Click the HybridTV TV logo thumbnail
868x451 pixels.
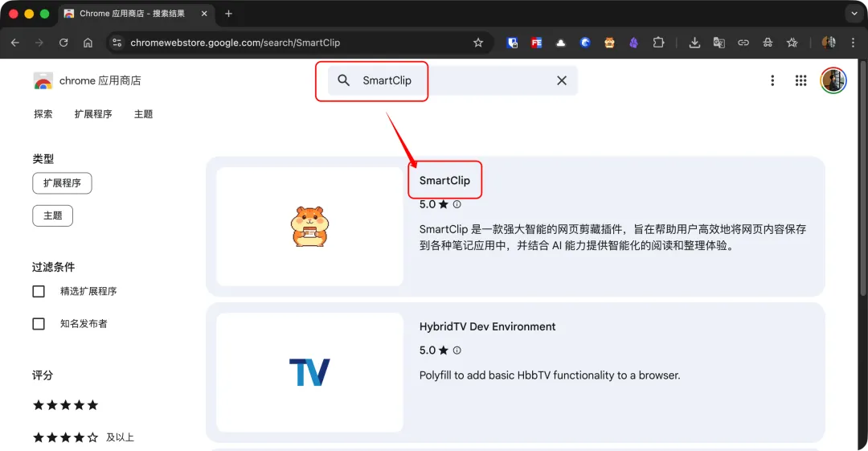pos(309,372)
